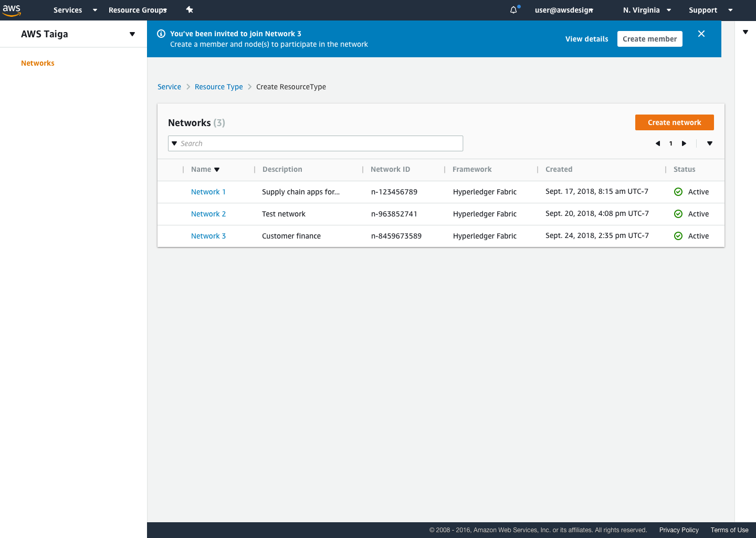
Task: Open the Terms of Use footer link
Action: point(730,530)
